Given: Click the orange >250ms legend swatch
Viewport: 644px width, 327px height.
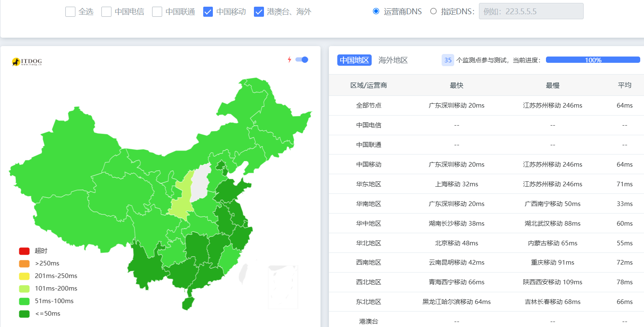Looking at the screenshot, I should tap(24, 264).
